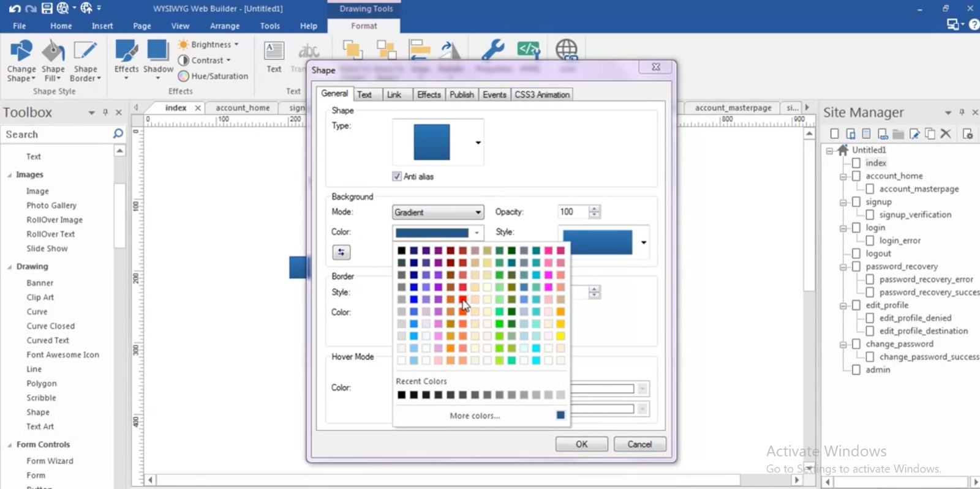Click the Bring to Front overlapping squares icon
Screen dimensions: 980x489
click(352, 50)
